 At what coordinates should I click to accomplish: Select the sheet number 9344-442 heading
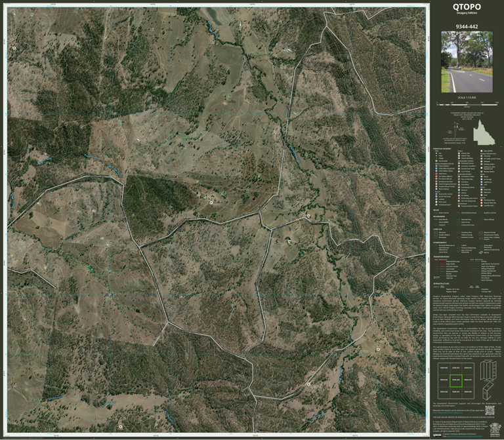point(467,27)
